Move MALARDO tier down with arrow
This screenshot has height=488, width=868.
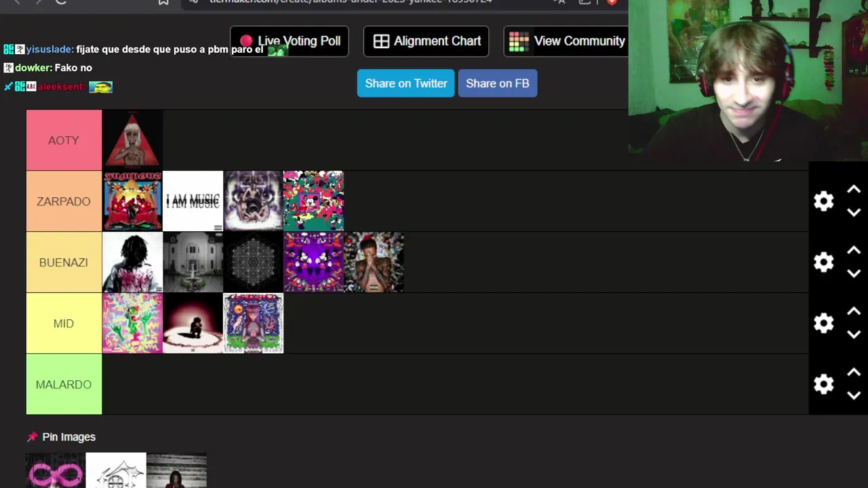[x=854, y=395]
